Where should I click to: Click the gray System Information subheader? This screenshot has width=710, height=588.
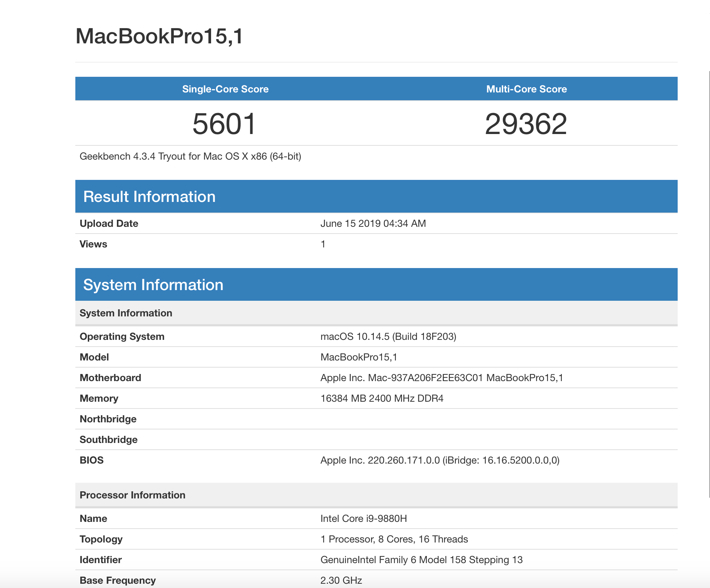(x=376, y=313)
